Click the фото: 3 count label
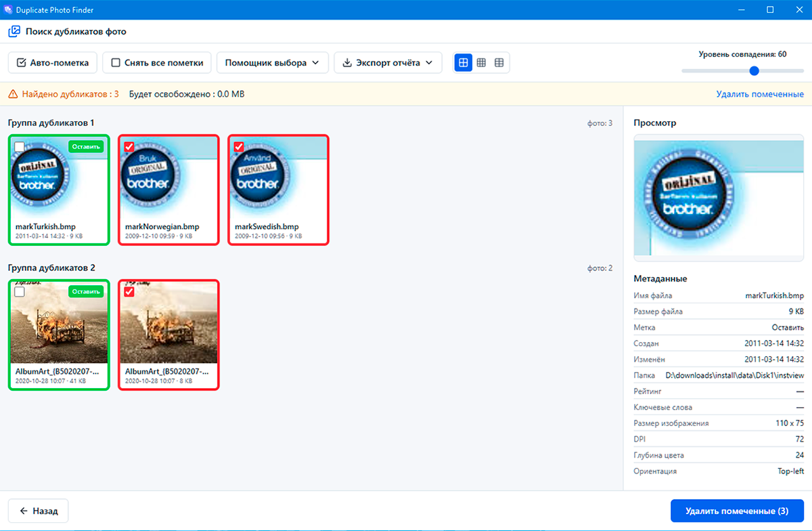The height and width of the screenshot is (531, 812). (x=600, y=123)
